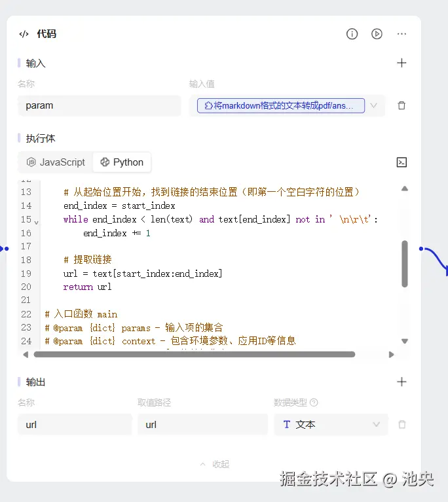
Task: Click line 19 url assignment code
Action: [x=143, y=274]
